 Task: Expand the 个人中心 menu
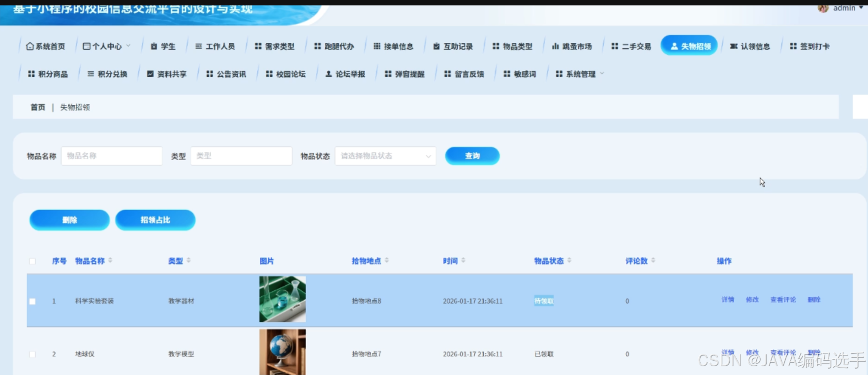pyautogui.click(x=107, y=46)
